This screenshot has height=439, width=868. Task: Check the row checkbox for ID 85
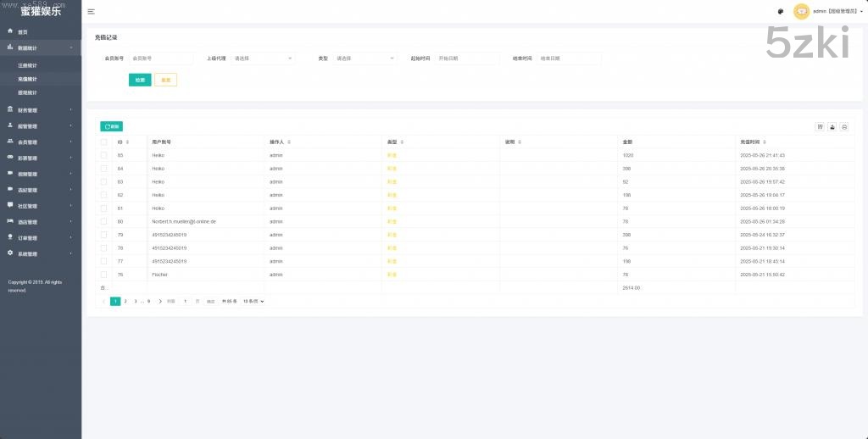(104, 155)
